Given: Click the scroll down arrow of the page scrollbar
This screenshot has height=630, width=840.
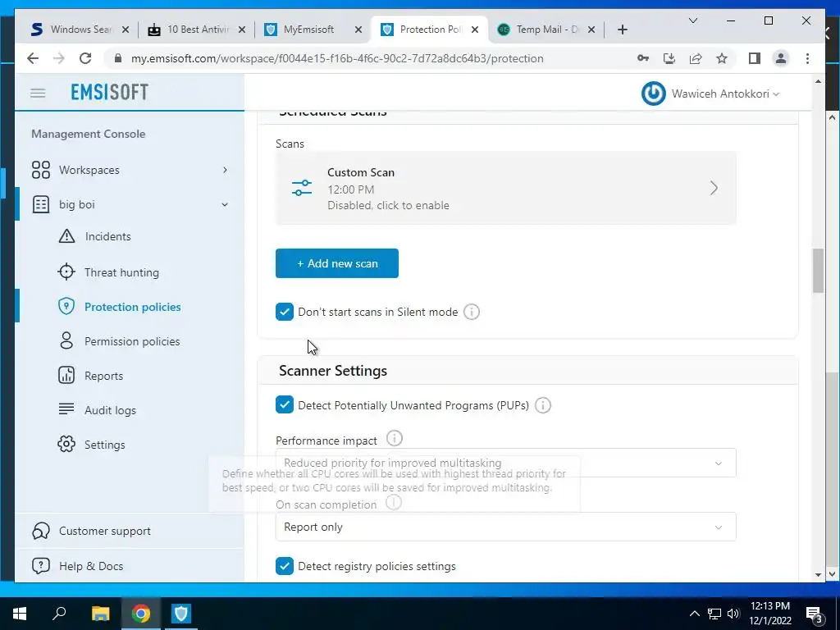Looking at the screenshot, I should click(x=818, y=574).
